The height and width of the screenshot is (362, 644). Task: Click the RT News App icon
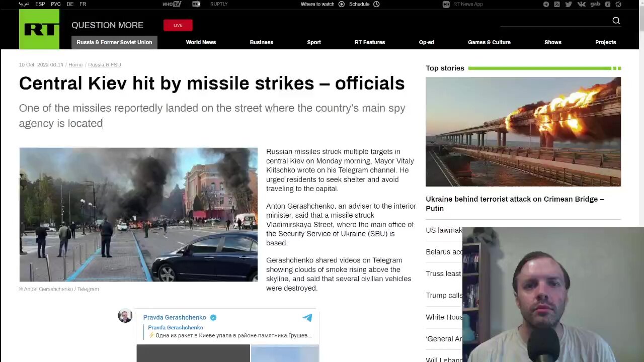tap(446, 4)
